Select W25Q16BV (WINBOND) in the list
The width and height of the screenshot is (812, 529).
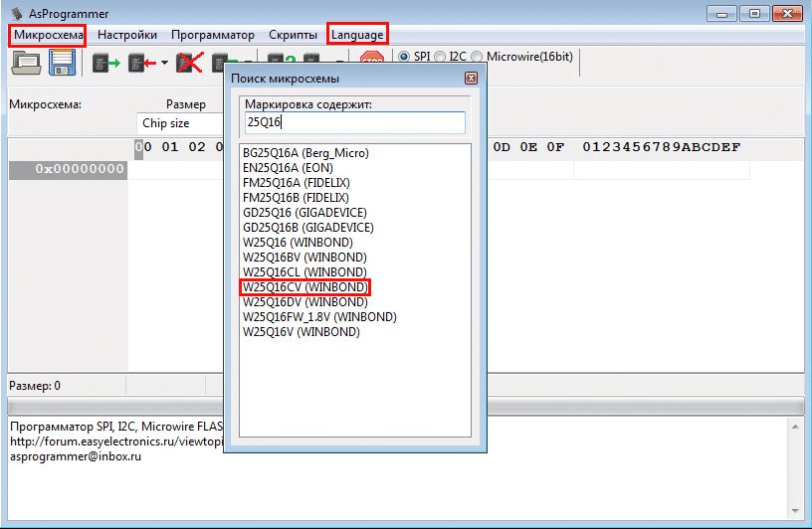(304, 258)
